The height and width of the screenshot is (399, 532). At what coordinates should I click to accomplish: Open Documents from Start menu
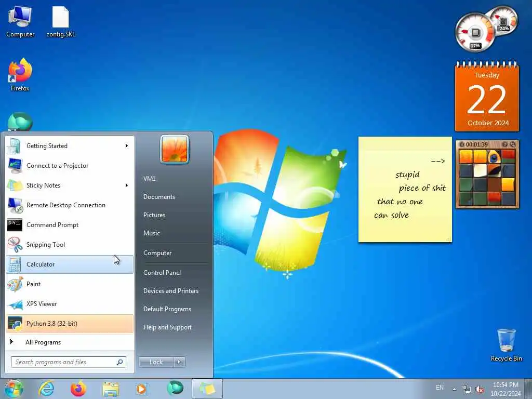(x=159, y=197)
